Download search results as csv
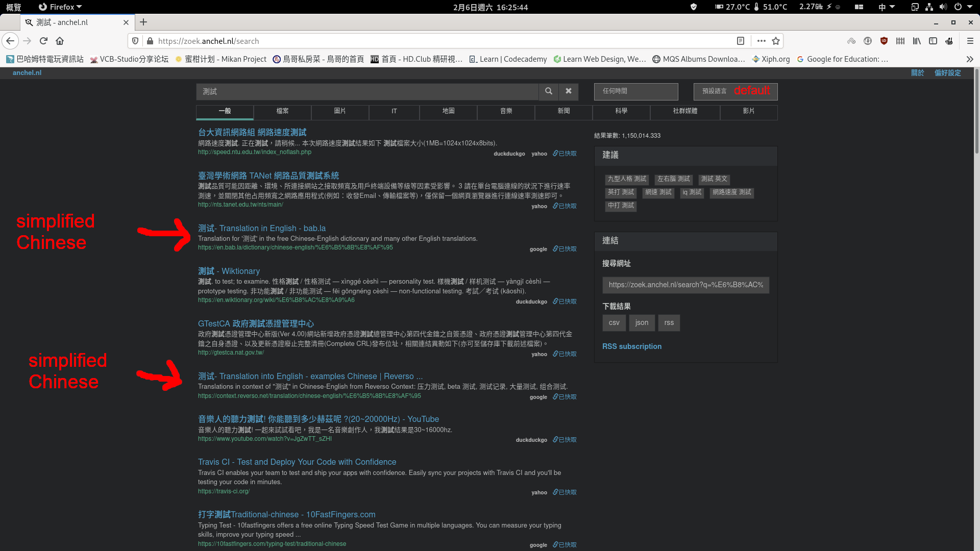Viewport: 980px width, 551px height. pos(614,322)
